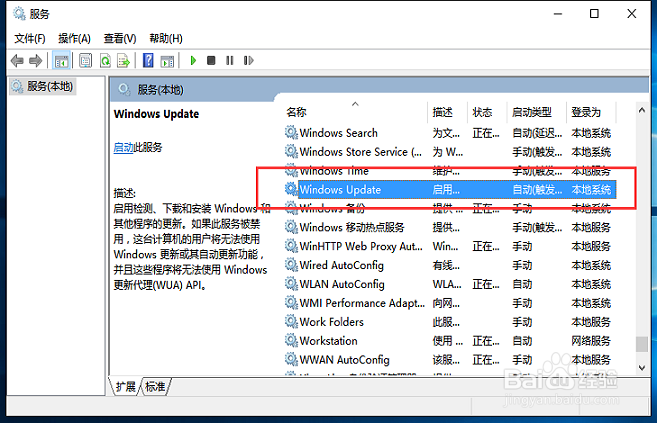Select the Workstation service
The image size is (657, 423).
pos(450,340)
